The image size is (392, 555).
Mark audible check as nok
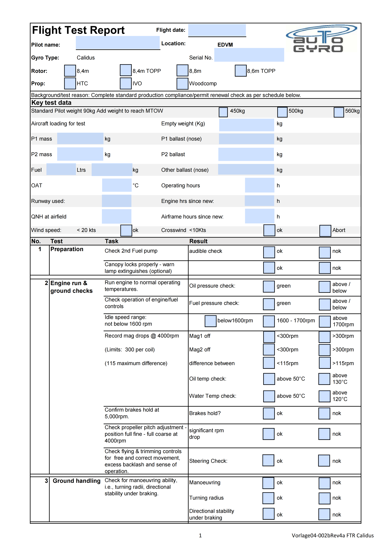click(x=325, y=252)
